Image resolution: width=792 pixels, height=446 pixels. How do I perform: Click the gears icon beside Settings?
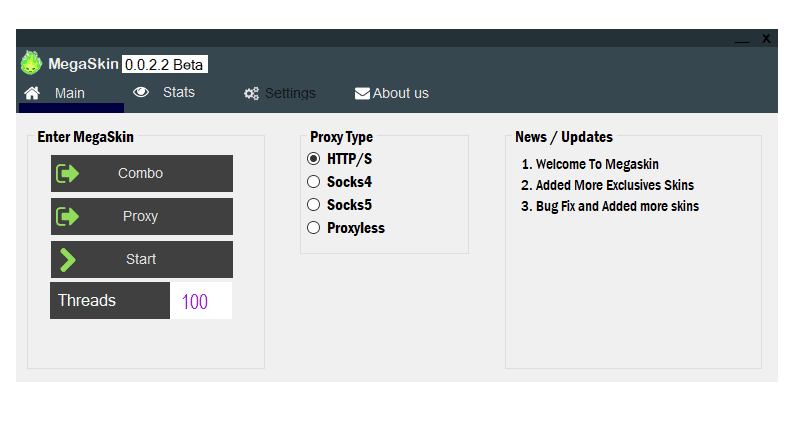tap(251, 93)
